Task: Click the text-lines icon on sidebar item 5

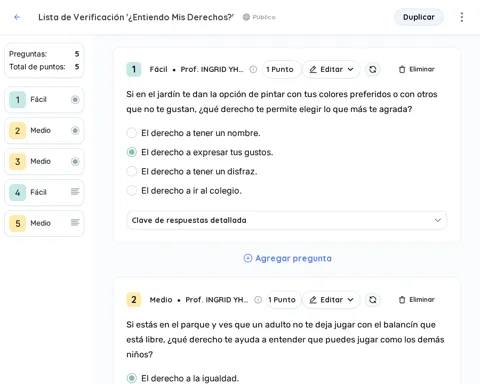Action: (75, 222)
